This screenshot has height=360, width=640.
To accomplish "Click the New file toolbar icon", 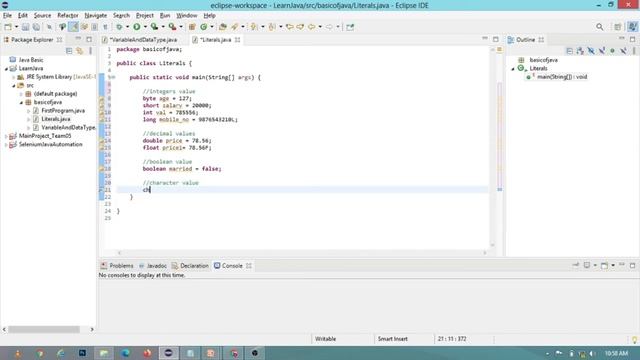I will 8,27.
